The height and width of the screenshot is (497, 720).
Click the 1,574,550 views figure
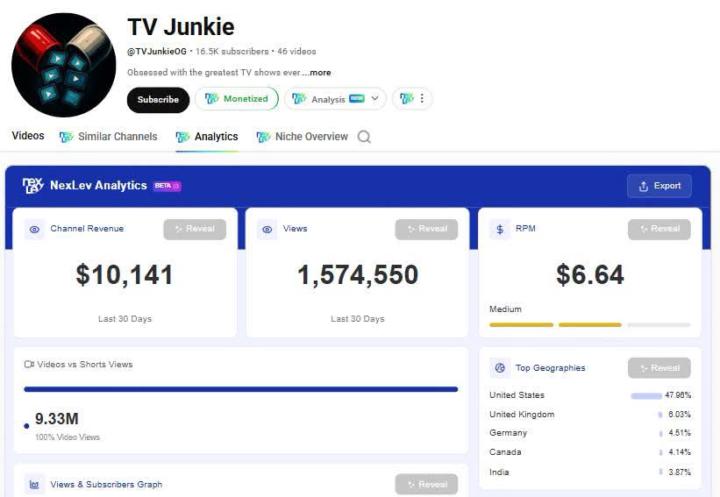coord(358,275)
